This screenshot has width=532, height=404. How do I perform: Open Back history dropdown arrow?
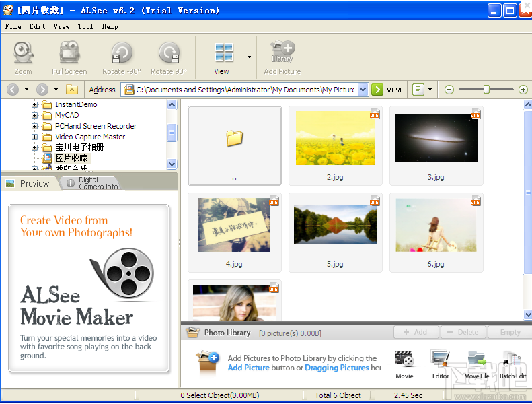pyautogui.click(x=26, y=90)
